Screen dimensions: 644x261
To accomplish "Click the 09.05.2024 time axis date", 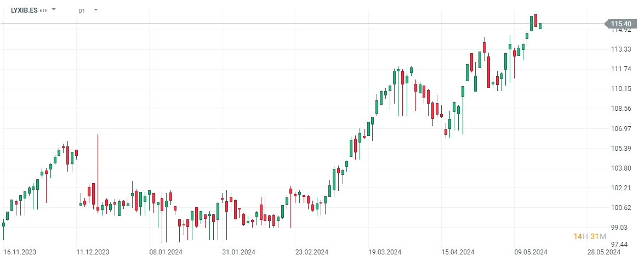I will click(531, 252).
